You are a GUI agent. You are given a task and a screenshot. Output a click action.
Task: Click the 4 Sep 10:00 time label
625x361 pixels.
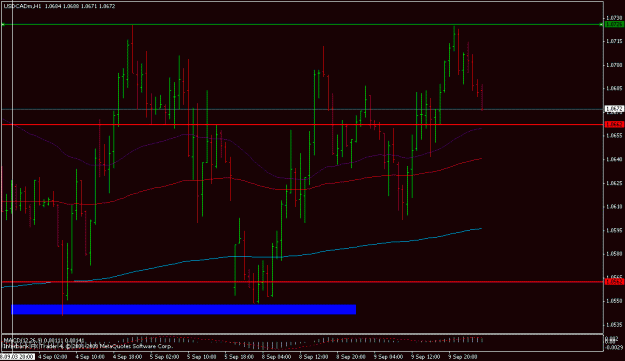[x=90, y=357]
